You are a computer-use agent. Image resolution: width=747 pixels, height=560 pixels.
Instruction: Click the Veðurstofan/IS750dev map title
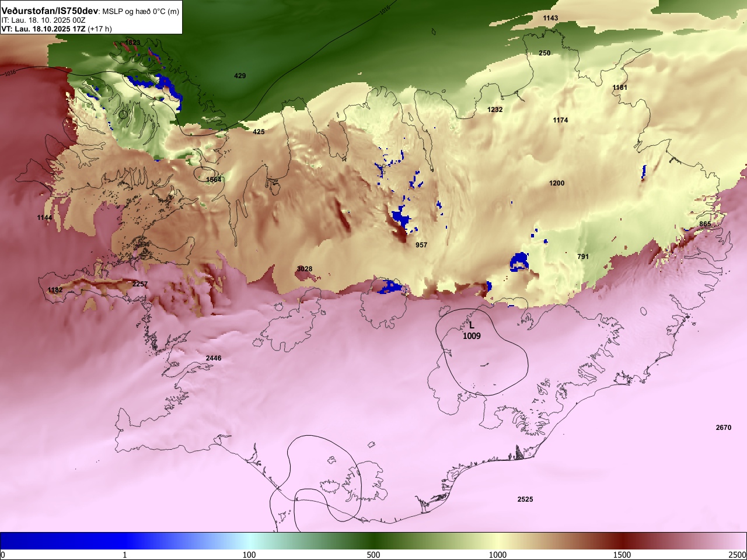[50, 11]
